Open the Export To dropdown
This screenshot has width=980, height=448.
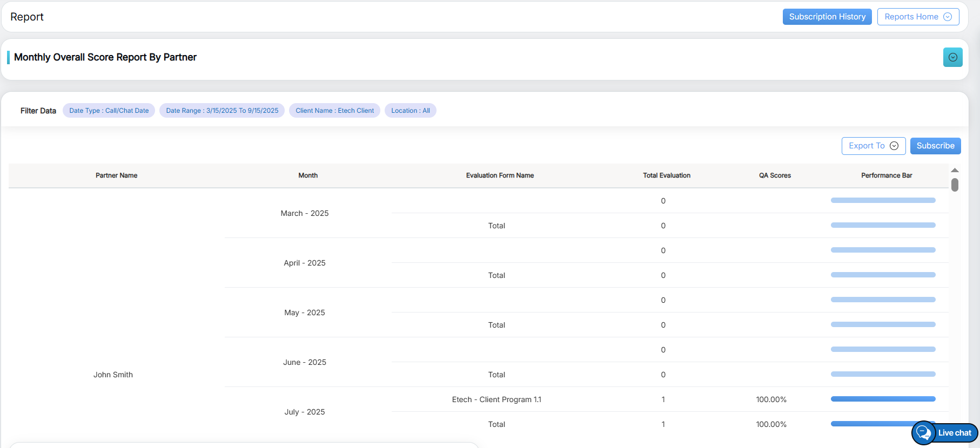point(873,146)
